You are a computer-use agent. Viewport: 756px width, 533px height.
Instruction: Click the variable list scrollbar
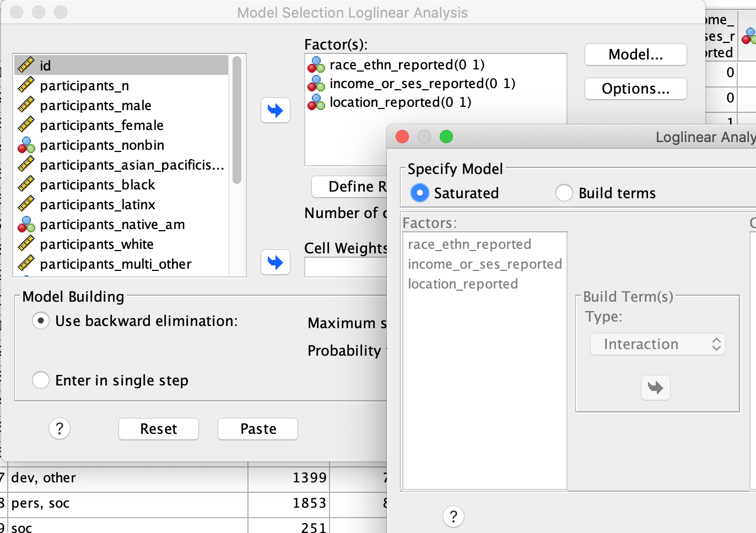(x=237, y=120)
